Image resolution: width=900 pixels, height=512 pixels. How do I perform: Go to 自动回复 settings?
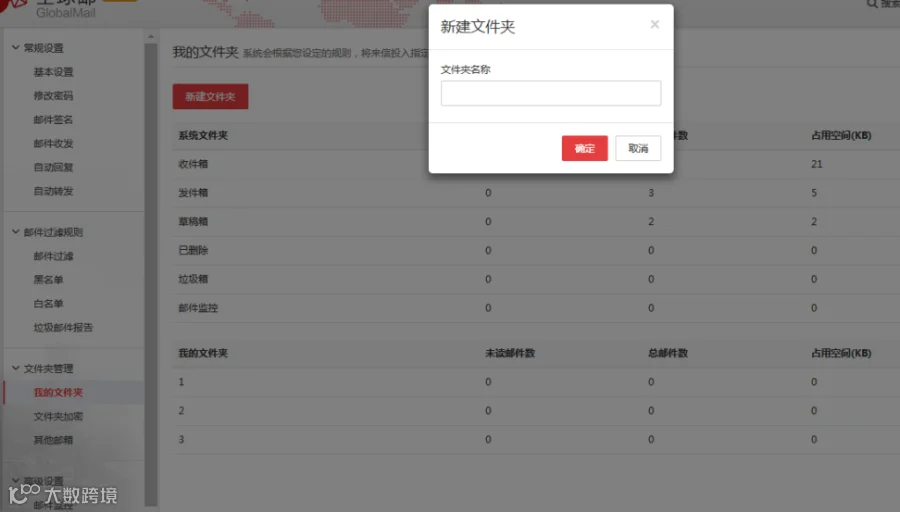pyautogui.click(x=53, y=167)
